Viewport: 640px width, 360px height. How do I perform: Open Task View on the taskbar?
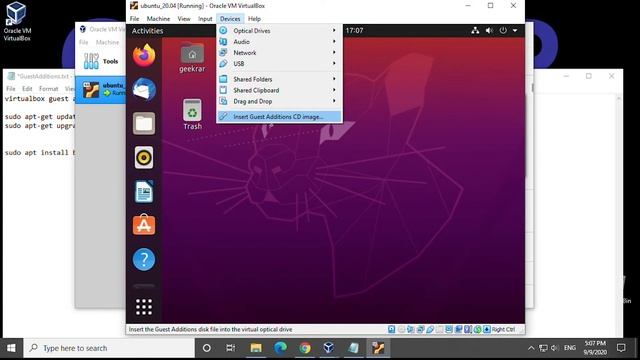231,348
